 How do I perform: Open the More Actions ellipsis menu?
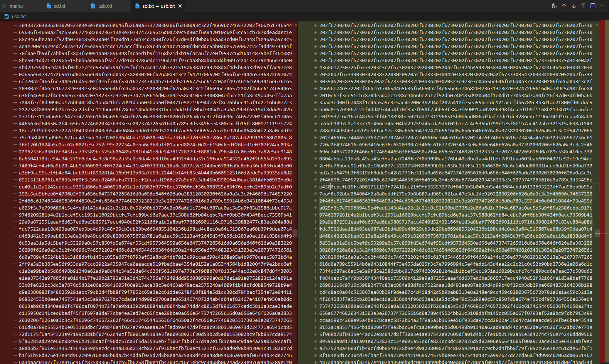(602, 6)
